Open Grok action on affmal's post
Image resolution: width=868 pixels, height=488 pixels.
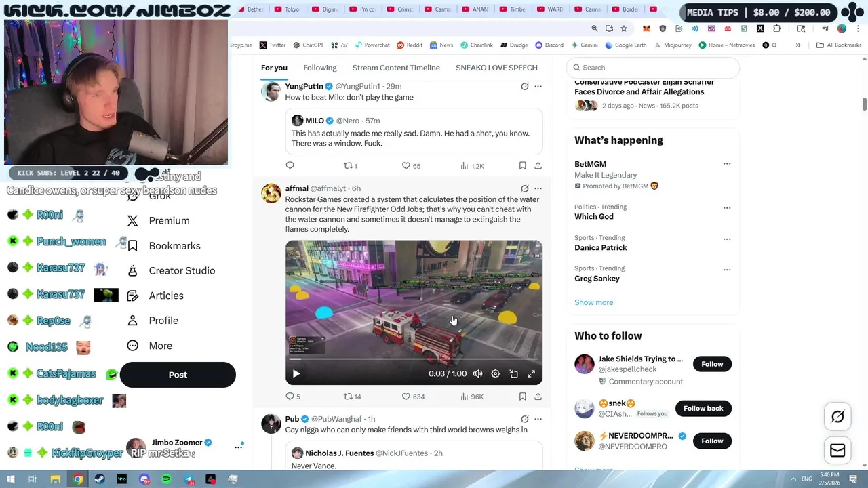pos(524,188)
